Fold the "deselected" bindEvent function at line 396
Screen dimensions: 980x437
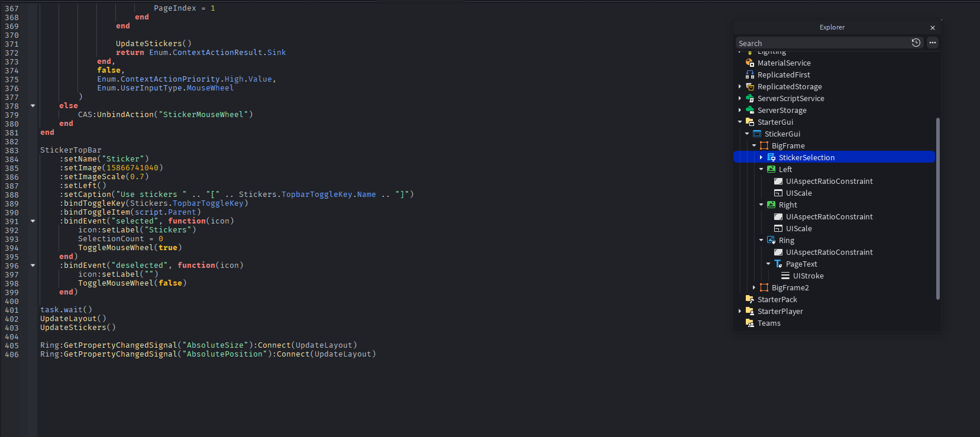pos(33,266)
